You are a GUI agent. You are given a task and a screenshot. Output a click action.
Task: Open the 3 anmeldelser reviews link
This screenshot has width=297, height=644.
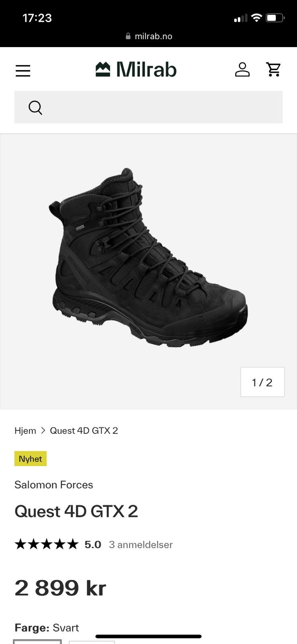pos(141,545)
